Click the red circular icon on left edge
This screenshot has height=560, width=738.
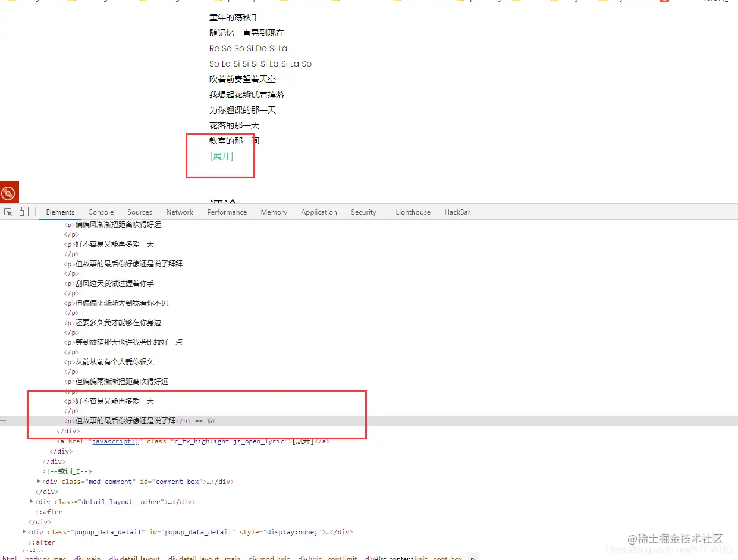tap(8, 191)
